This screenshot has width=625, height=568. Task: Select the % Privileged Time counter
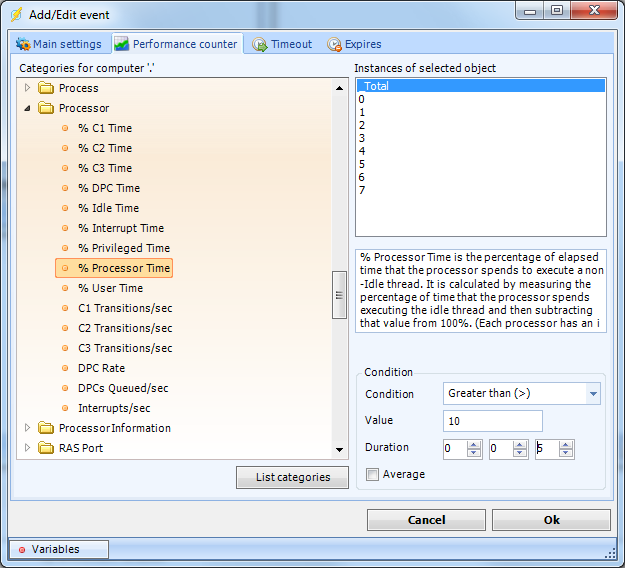(x=124, y=248)
